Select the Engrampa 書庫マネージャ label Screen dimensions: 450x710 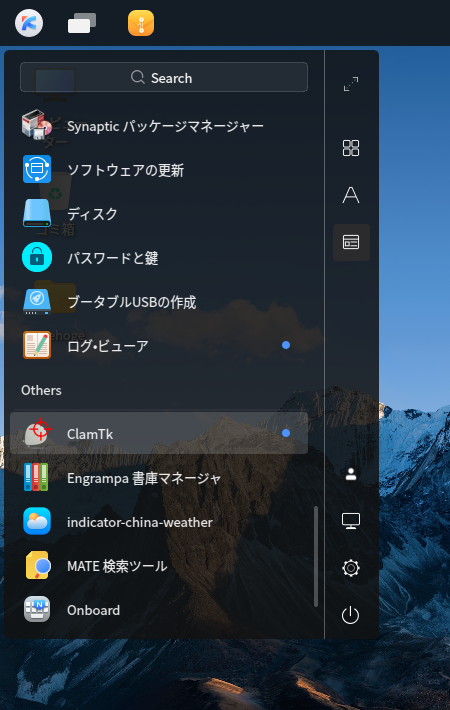144,478
